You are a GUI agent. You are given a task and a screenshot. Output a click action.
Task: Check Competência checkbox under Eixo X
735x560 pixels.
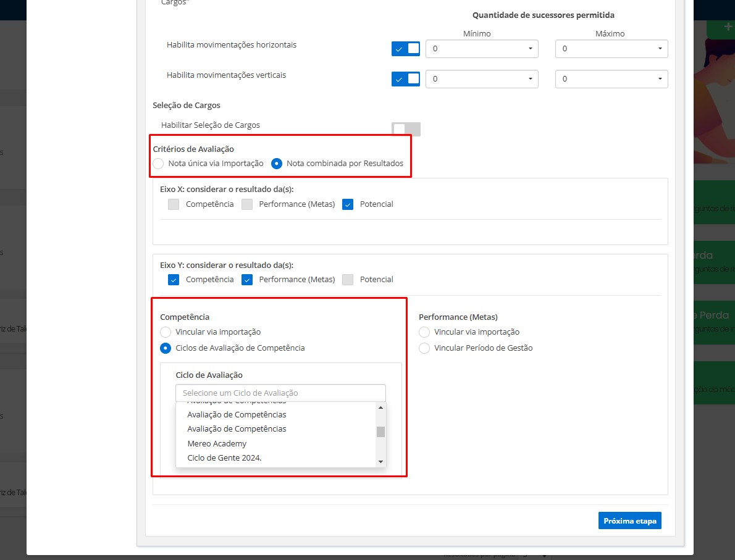click(x=174, y=204)
